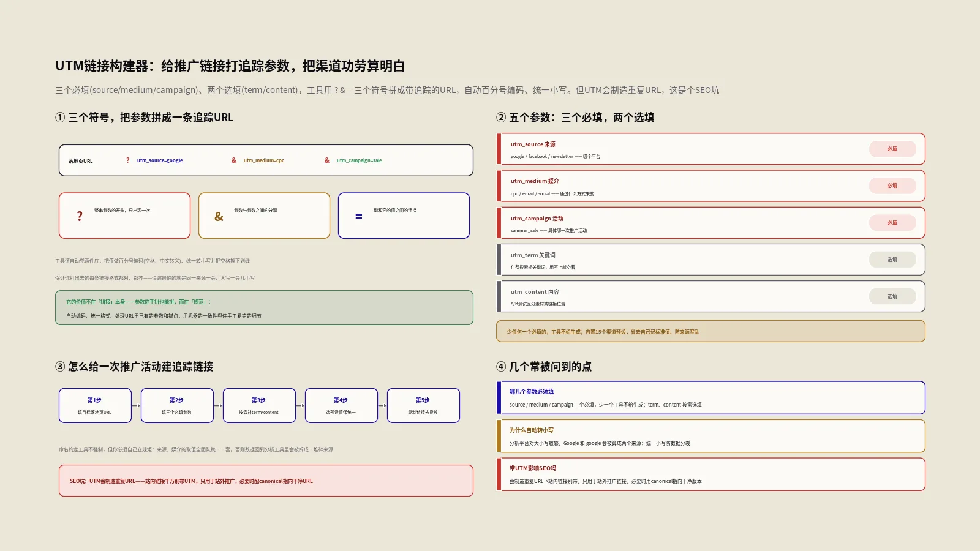Click the "键和它的值之间的连接" caption

pos(395,211)
